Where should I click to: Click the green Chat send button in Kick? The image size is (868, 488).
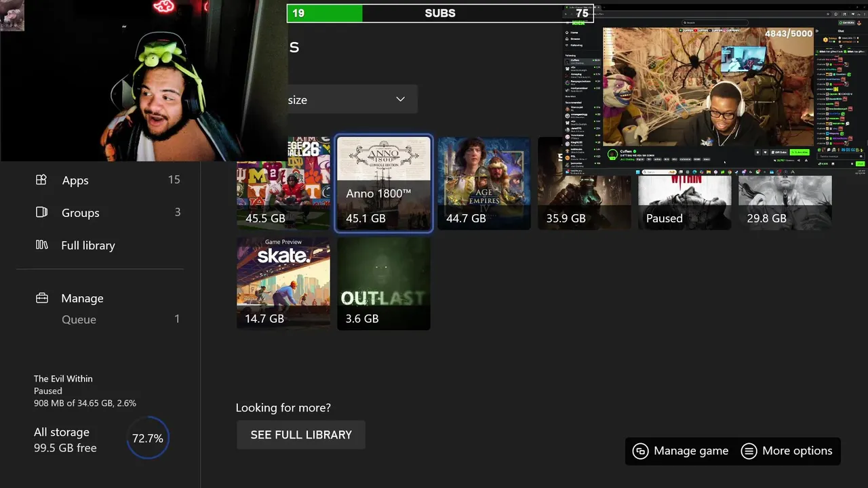point(860,164)
